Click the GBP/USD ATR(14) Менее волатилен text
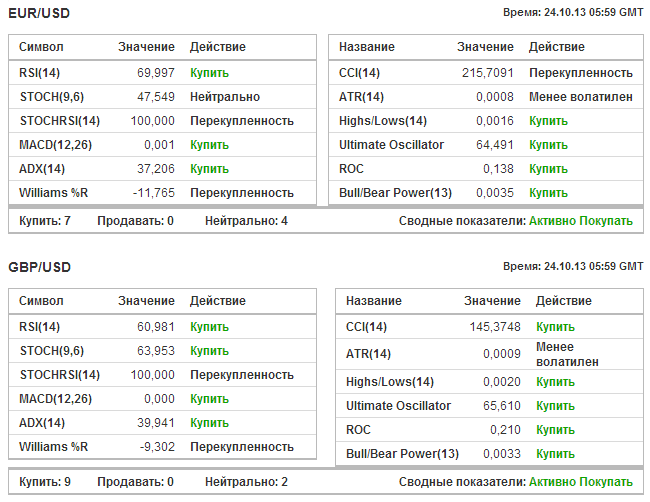This screenshot has width=650, height=502. [x=567, y=354]
